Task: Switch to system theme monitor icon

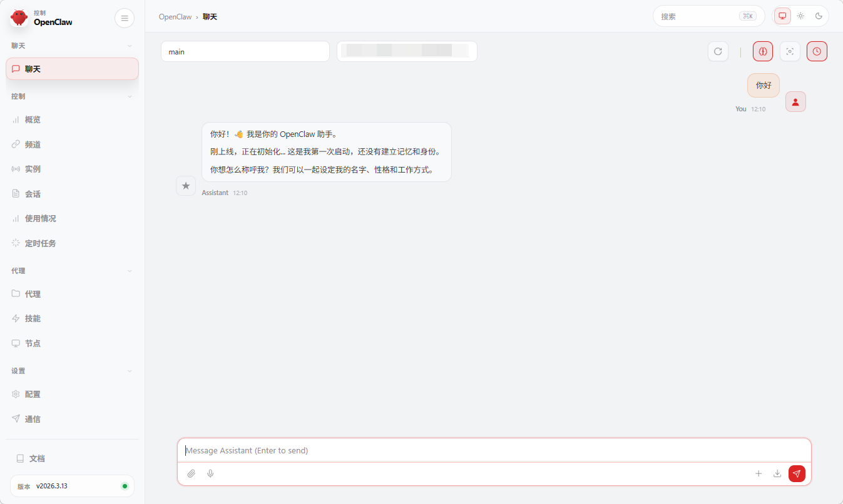Action: pos(782,16)
